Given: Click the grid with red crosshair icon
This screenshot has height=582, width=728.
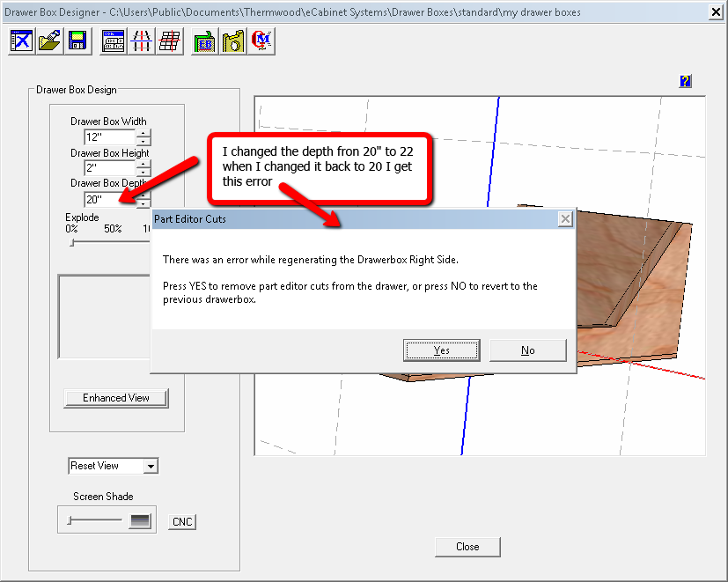Looking at the screenshot, I should pos(169,41).
